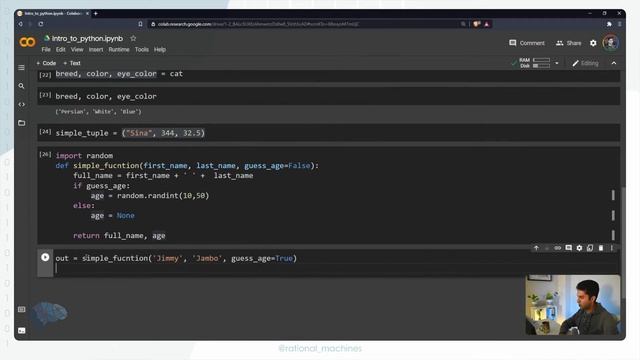Delete cell trash icon
640x360 pixels.
601,248
